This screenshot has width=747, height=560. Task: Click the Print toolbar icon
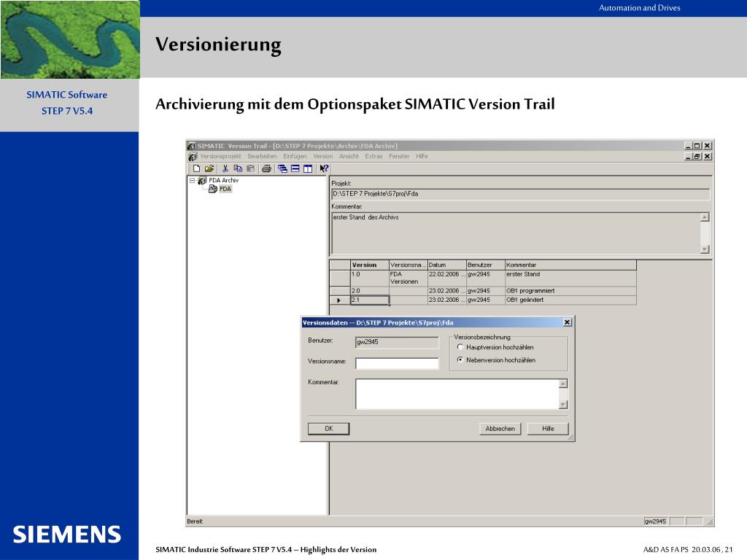[x=266, y=168]
